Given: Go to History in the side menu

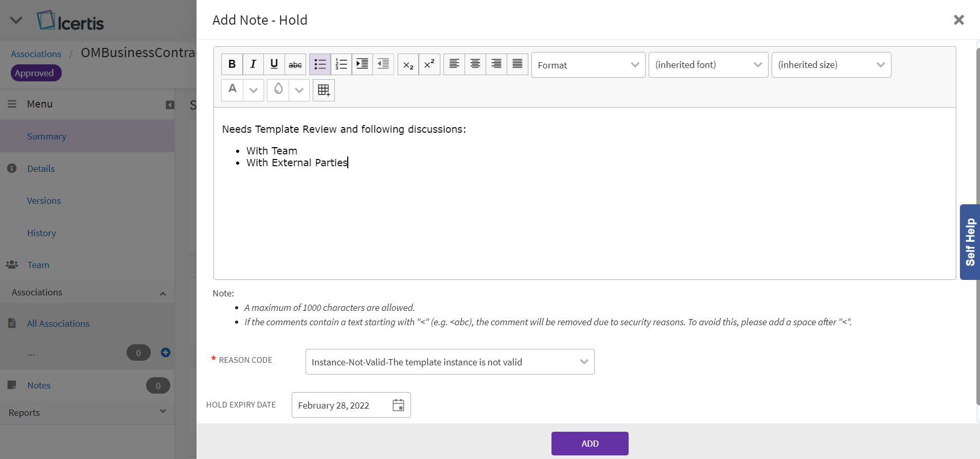Looking at the screenshot, I should click(42, 233).
